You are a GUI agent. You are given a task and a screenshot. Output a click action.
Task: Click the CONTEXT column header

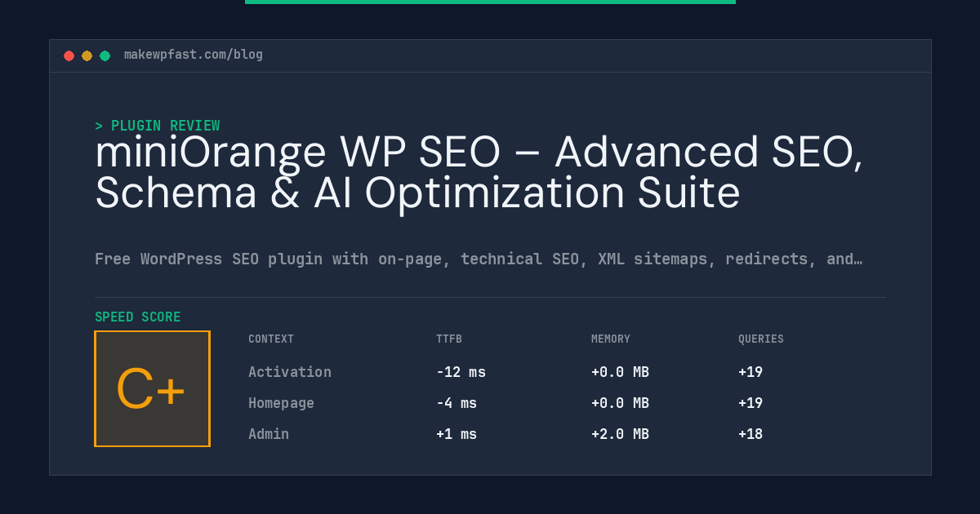point(271,339)
